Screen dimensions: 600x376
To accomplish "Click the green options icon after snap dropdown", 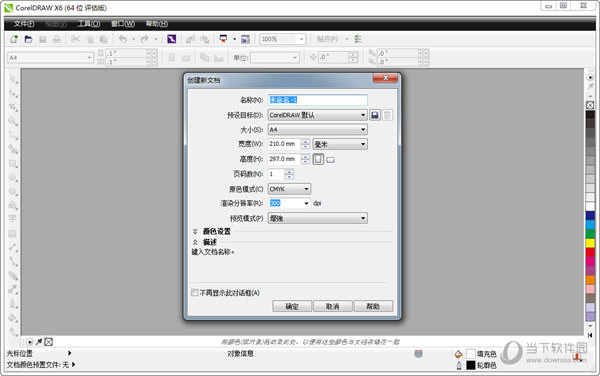I will (358, 39).
